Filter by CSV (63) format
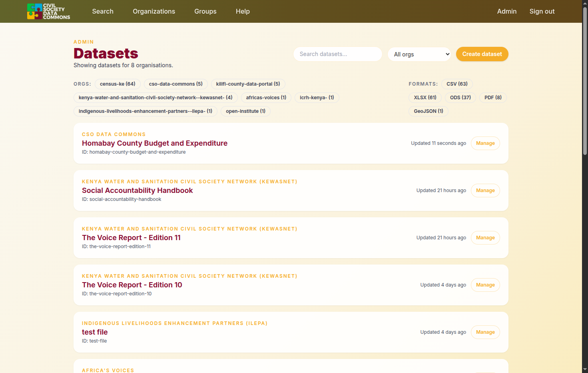Screen dimensions: 588x373 click(457, 84)
